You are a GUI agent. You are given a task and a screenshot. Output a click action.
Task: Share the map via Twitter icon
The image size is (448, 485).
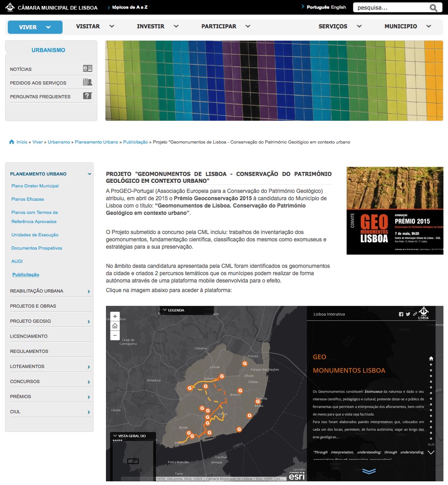pyautogui.click(x=408, y=314)
